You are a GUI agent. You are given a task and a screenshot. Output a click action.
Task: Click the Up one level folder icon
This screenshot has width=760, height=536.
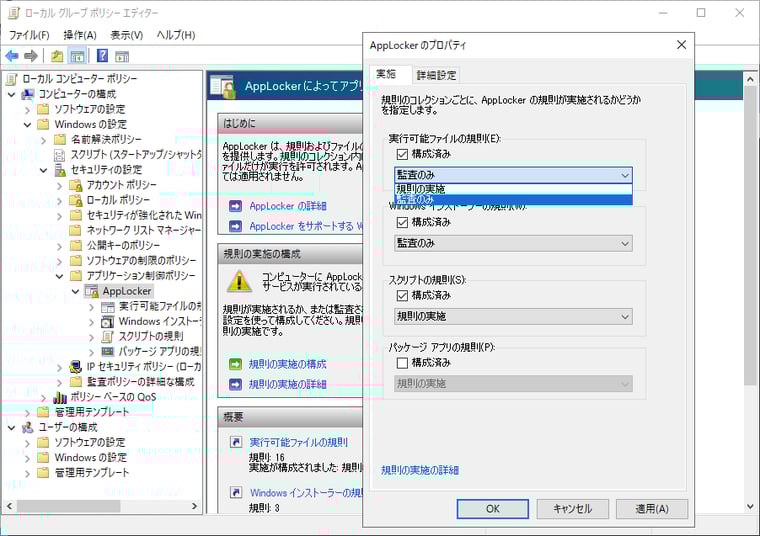pos(57,56)
